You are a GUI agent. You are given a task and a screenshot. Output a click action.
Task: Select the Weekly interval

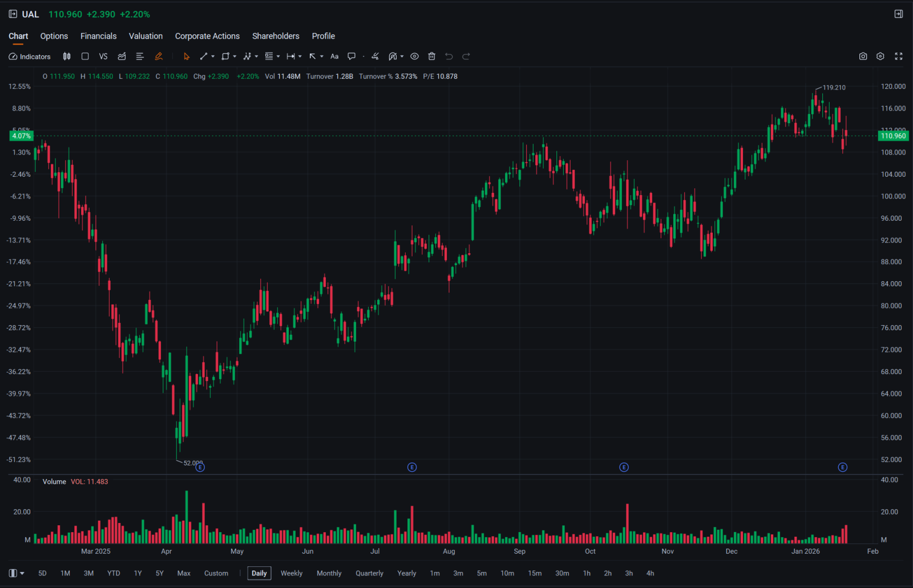click(292, 573)
